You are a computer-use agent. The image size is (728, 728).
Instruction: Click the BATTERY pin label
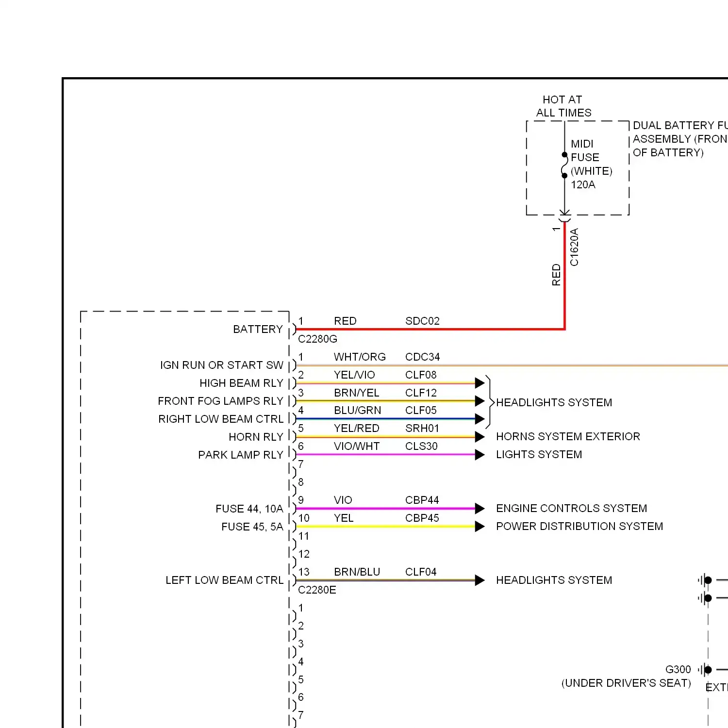pos(258,329)
